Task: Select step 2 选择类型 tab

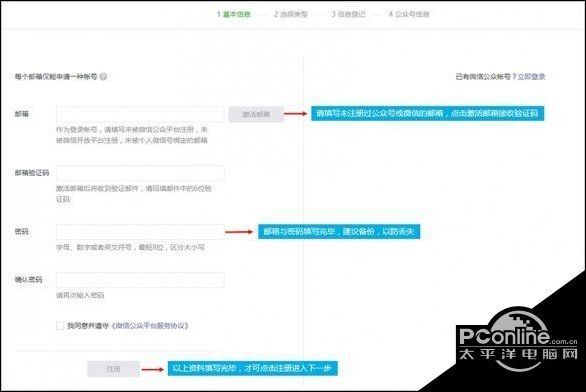Action: [x=291, y=14]
